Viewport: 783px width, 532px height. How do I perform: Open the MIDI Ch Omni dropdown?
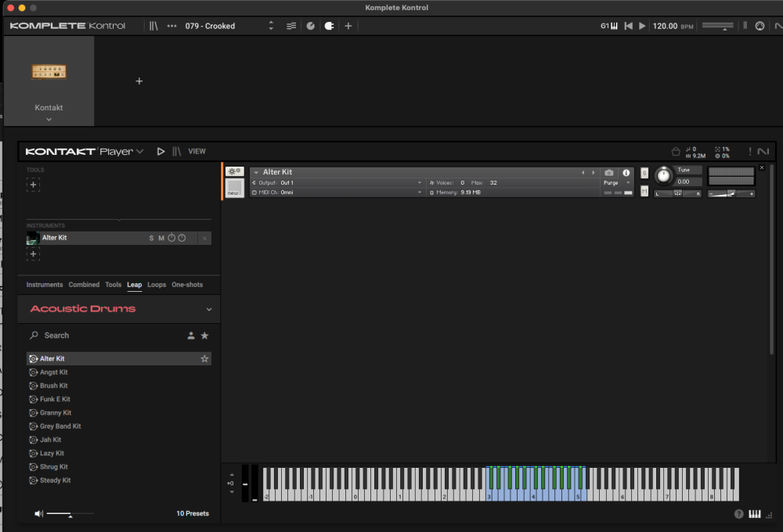(x=337, y=192)
